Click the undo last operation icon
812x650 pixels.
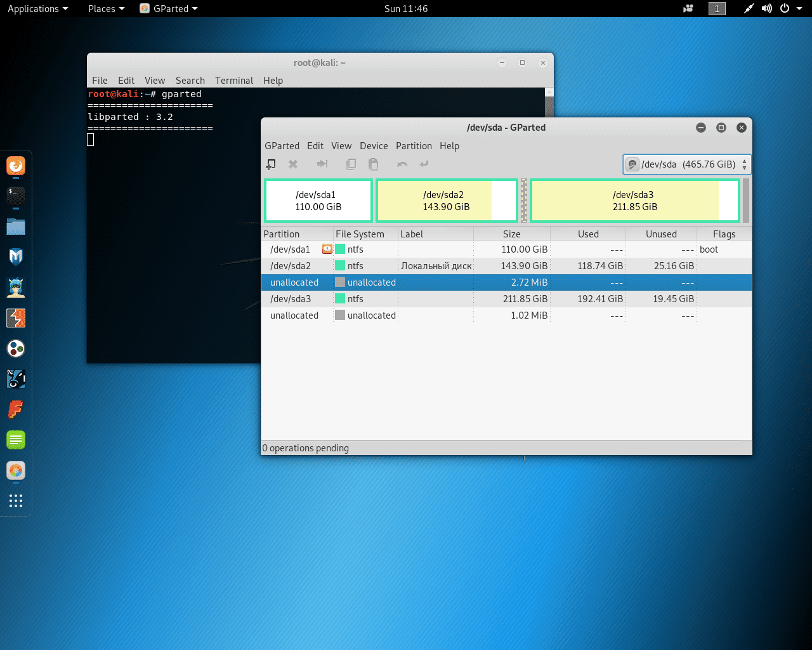(x=402, y=164)
